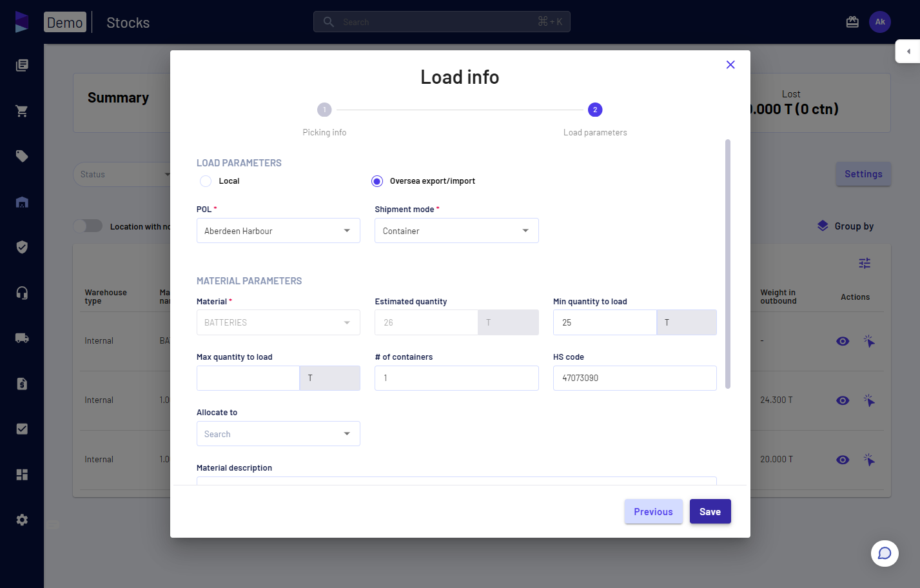
Task: Click the Max quantity to load field
Action: click(248, 378)
